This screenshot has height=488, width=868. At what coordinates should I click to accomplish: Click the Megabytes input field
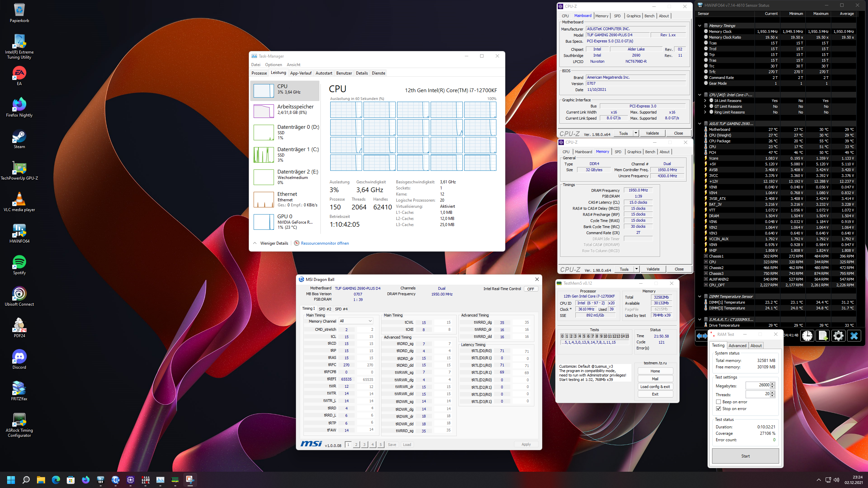click(758, 385)
